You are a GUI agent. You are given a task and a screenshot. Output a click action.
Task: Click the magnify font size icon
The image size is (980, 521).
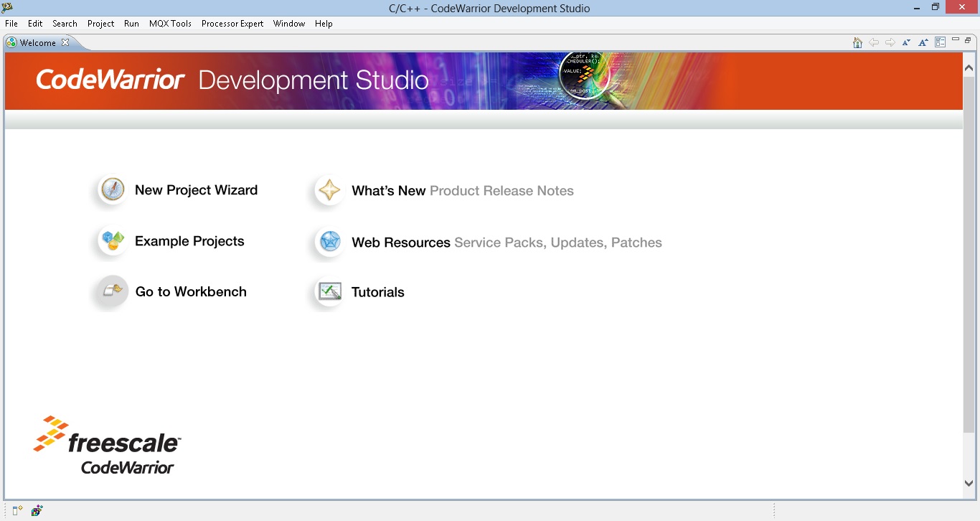pyautogui.click(x=923, y=43)
